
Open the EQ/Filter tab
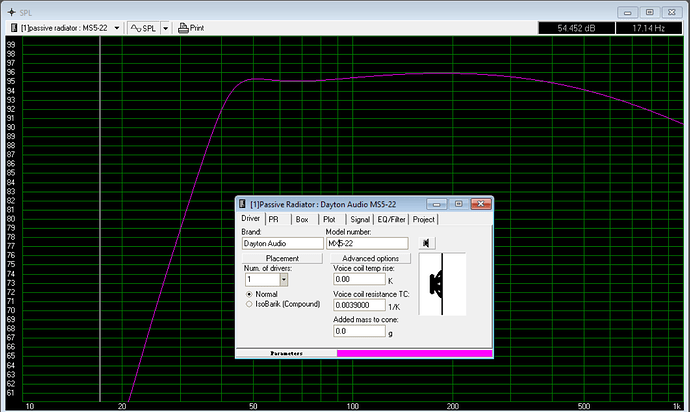[391, 219]
